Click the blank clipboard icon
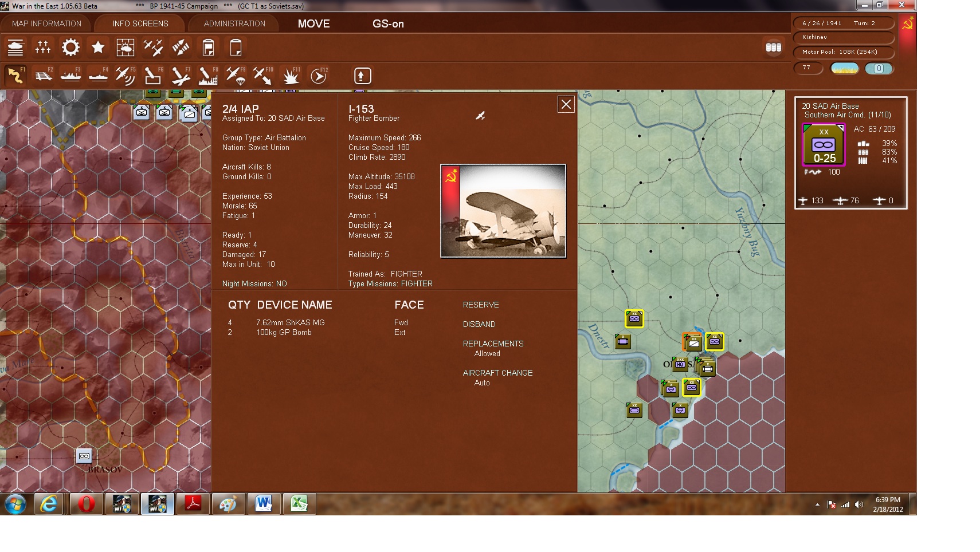980x552 pixels. tap(236, 48)
